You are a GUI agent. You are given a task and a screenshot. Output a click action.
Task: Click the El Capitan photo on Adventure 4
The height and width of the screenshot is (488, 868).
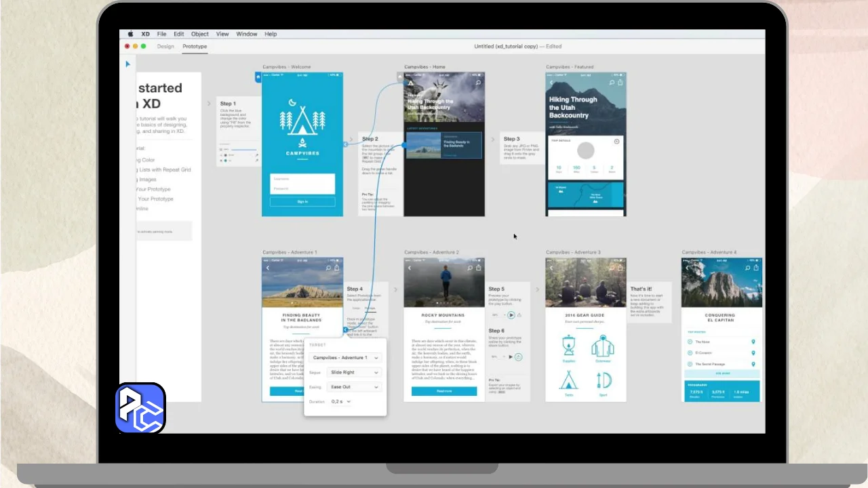[722, 283]
